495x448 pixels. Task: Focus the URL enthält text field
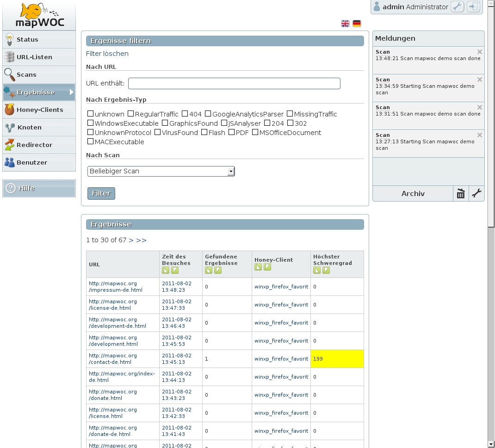click(234, 83)
